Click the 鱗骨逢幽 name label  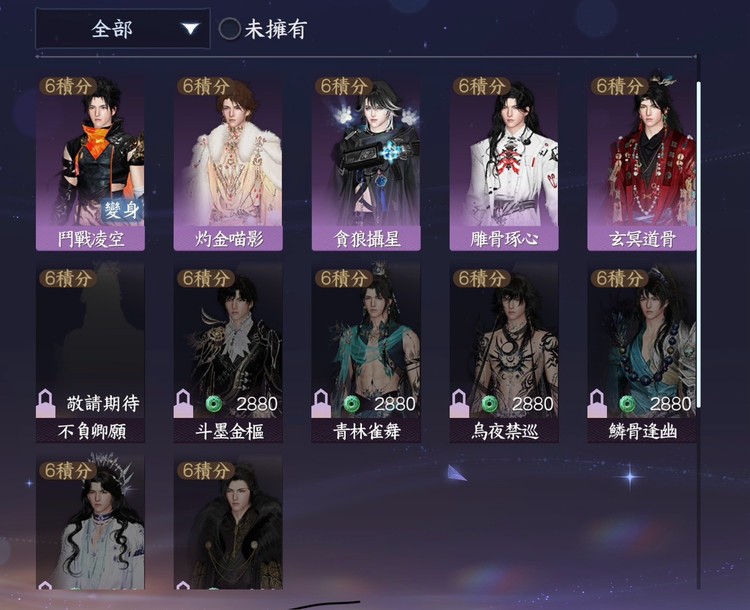pyautogui.click(x=642, y=432)
